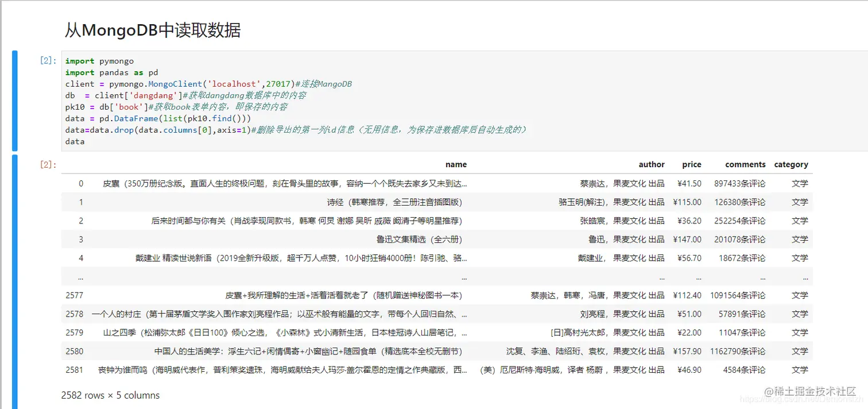Click the '2582 rows × 5 columns' summary text
This screenshot has width=868, height=409.
coord(110,395)
